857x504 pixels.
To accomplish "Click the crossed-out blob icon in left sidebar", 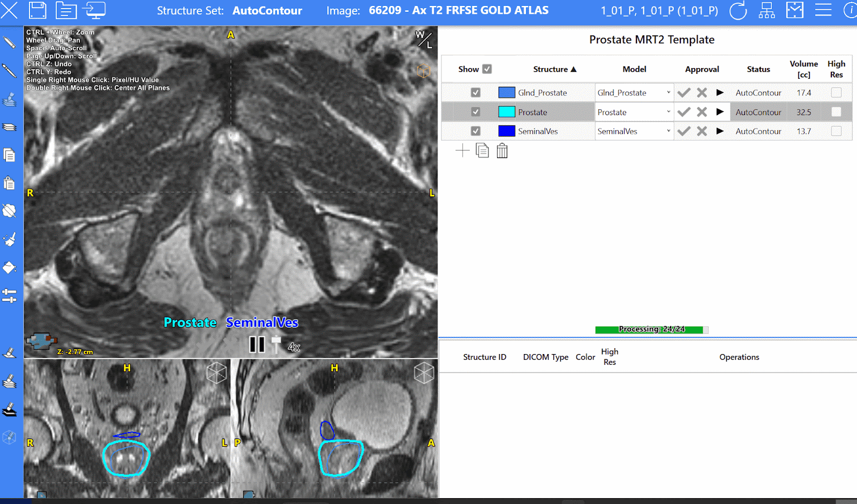I will click(x=9, y=211).
